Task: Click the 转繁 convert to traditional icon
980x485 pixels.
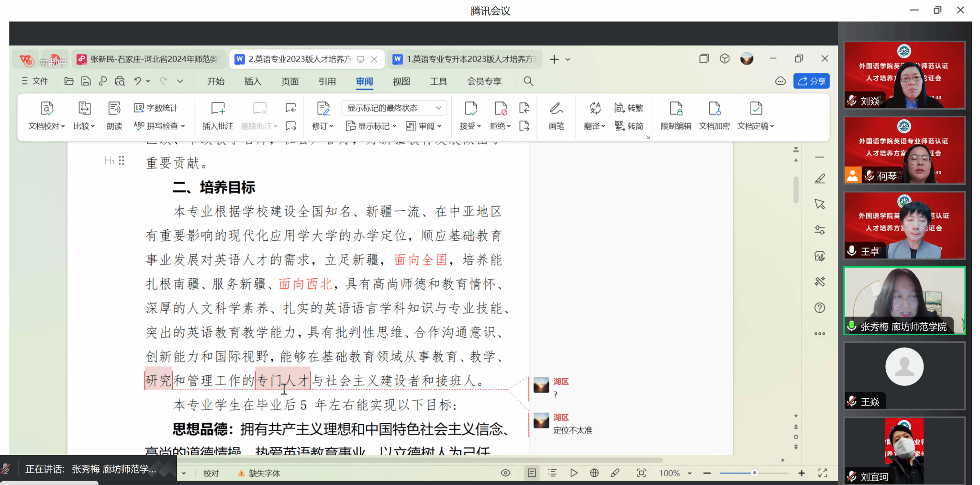Action: point(629,108)
